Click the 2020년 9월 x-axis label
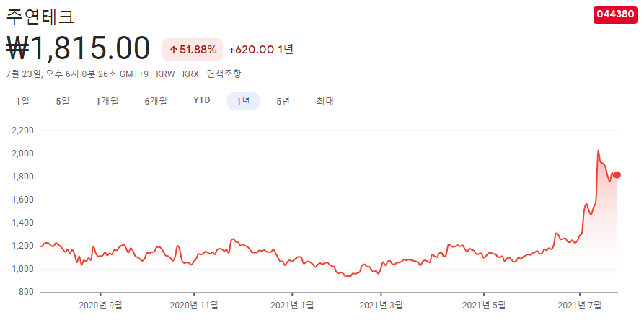This screenshot has width=644, height=320. click(x=100, y=306)
